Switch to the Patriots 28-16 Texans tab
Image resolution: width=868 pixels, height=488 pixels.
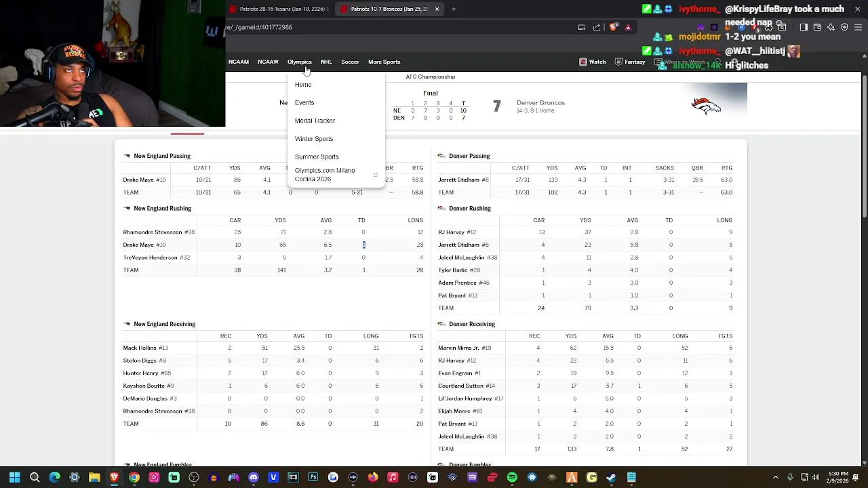[278, 9]
